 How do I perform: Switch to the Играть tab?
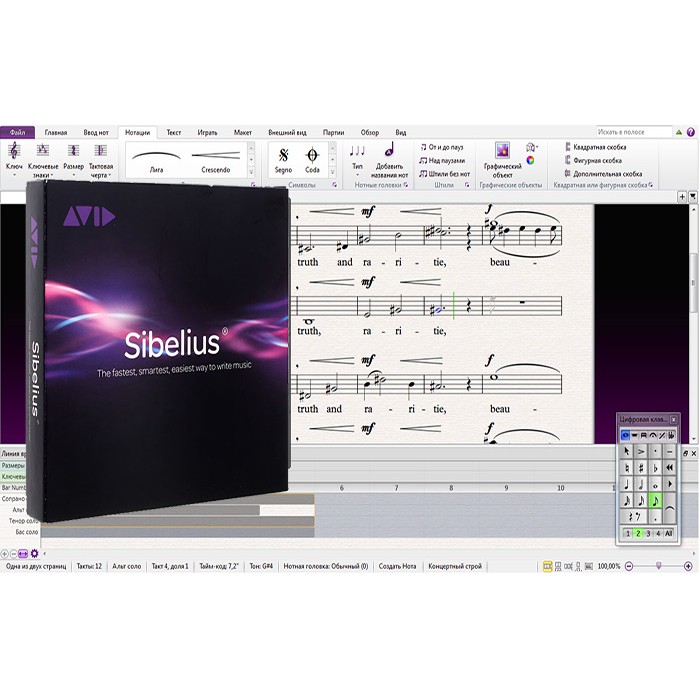(x=207, y=133)
